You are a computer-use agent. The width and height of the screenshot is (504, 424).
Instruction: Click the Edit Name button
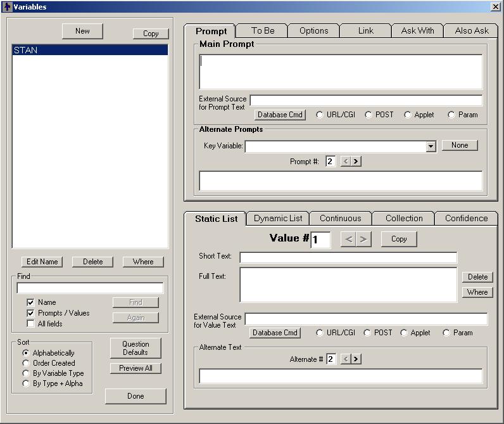point(42,262)
